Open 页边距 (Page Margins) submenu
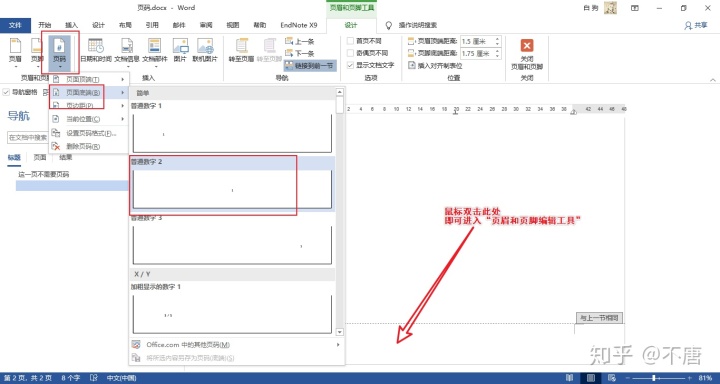 88,106
